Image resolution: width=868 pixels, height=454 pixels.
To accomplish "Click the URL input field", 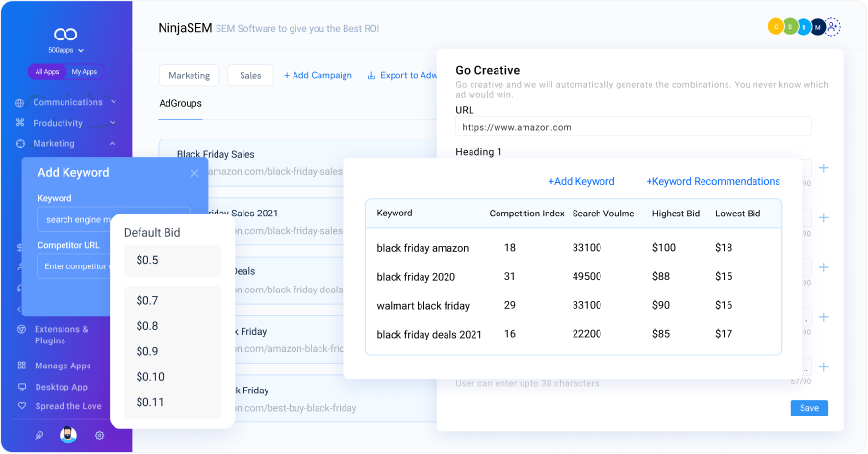I will [633, 127].
